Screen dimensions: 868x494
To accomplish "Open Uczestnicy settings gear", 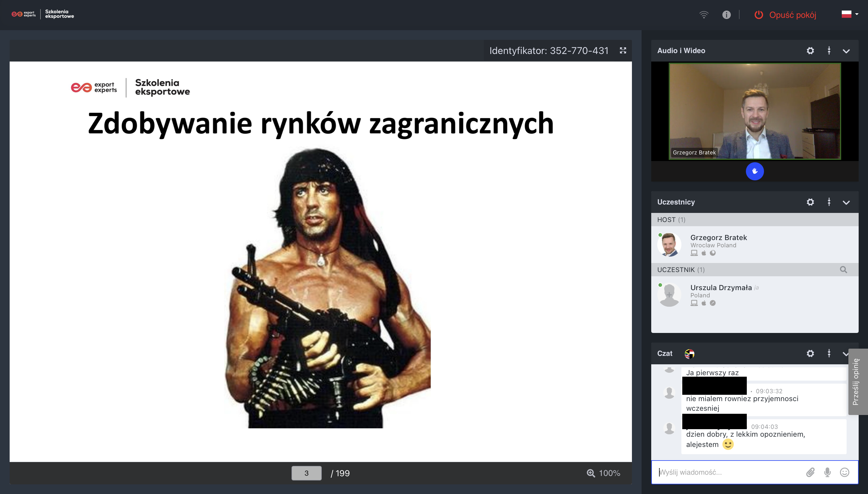I will point(810,202).
